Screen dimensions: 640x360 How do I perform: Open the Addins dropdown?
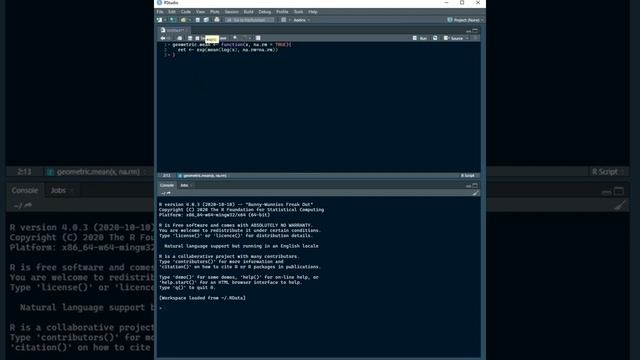(x=302, y=20)
